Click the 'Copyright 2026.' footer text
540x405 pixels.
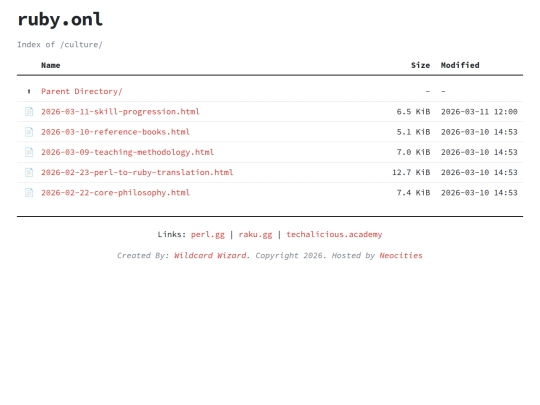click(x=291, y=256)
